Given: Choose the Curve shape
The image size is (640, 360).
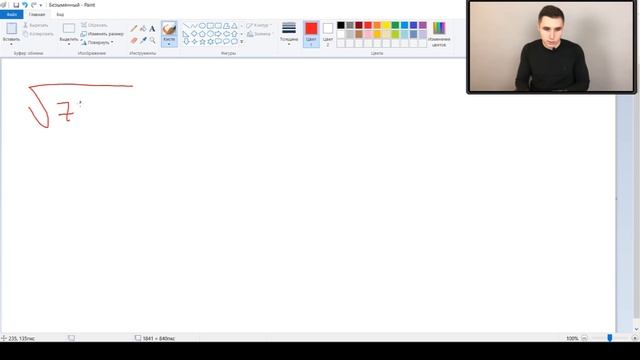Looking at the screenshot, I should point(194,26).
